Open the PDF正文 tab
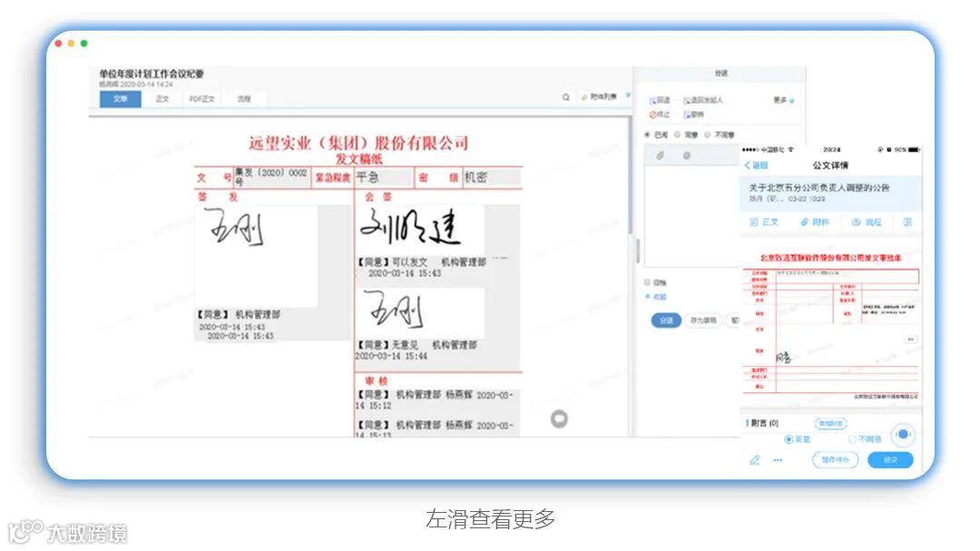 click(x=201, y=99)
